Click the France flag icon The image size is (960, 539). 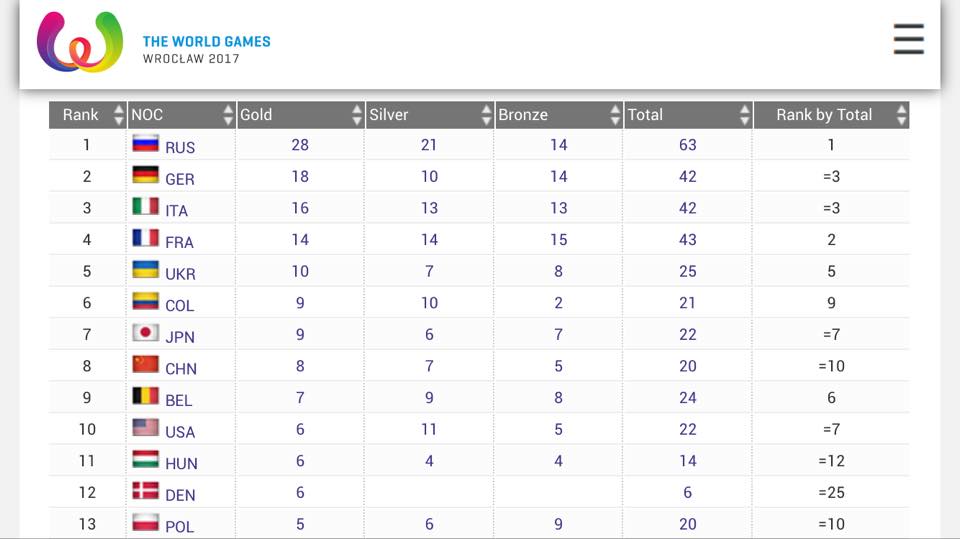click(x=146, y=239)
